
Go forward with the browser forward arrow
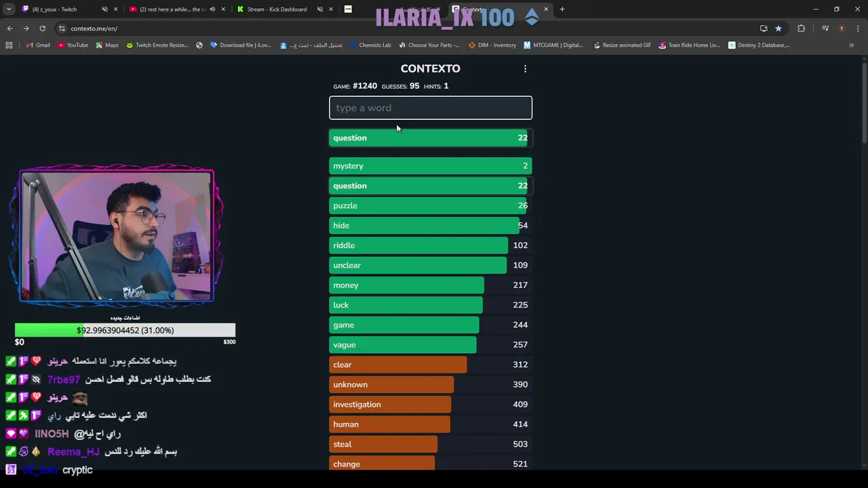pos(26,28)
